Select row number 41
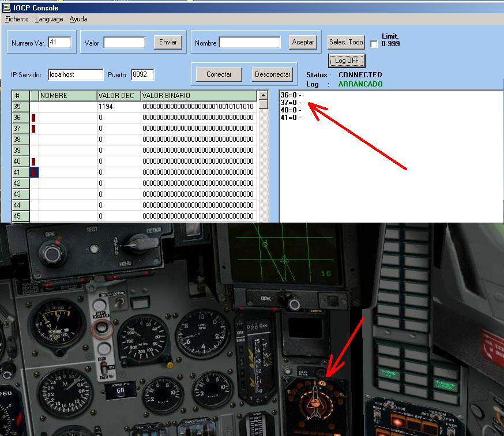Image resolution: width=504 pixels, height=436 pixels. [x=21, y=172]
